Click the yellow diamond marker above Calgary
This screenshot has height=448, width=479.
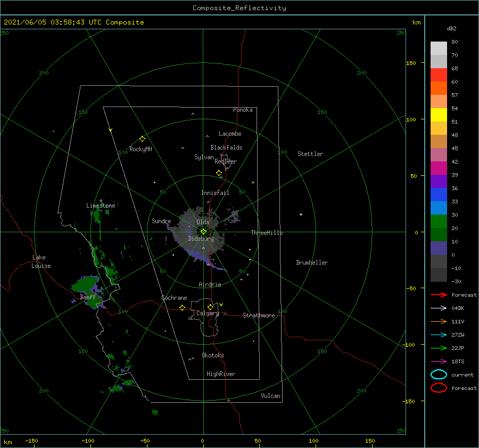click(210, 307)
